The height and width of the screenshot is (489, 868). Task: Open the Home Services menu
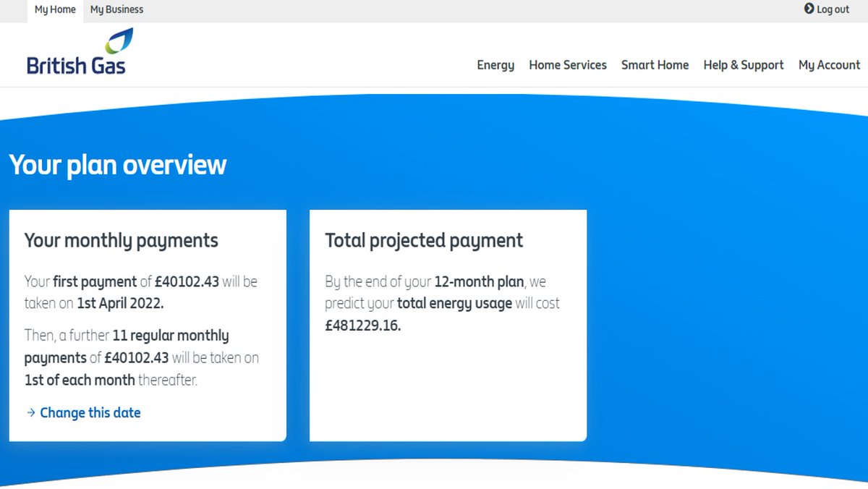point(568,65)
